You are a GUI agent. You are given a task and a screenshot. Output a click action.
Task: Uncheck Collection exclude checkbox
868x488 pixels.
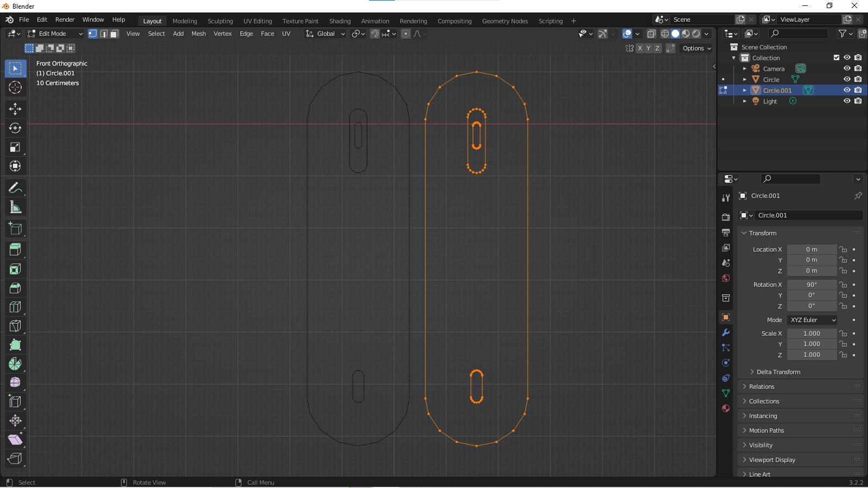(837, 57)
